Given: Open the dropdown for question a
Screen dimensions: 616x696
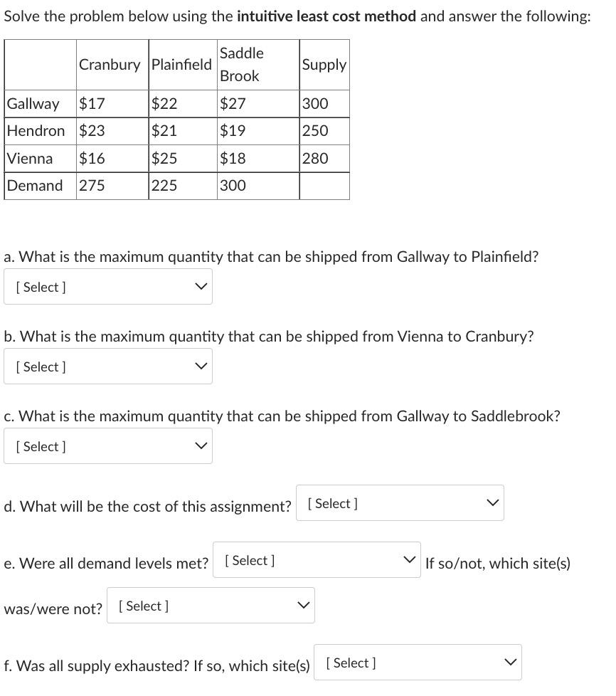Looking at the screenshot, I should tap(108, 286).
